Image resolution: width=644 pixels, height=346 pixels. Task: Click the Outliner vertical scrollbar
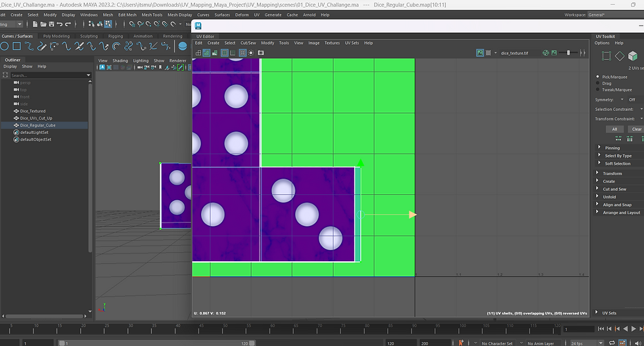pyautogui.click(x=91, y=167)
